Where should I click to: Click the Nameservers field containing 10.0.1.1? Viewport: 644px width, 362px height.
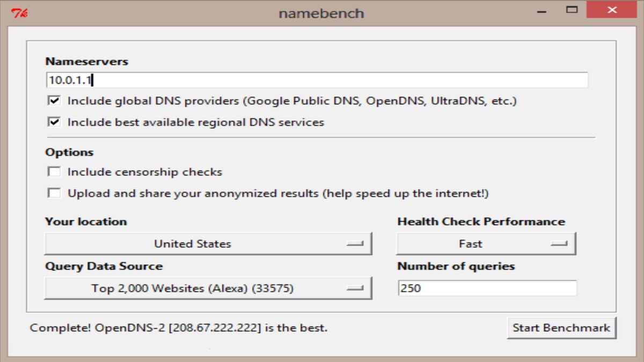coord(317,80)
